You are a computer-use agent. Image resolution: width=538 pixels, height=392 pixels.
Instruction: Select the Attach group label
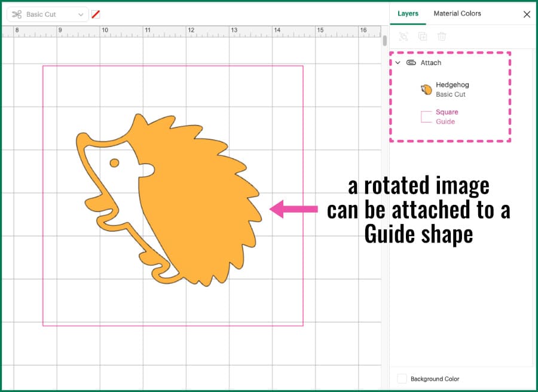pos(430,63)
